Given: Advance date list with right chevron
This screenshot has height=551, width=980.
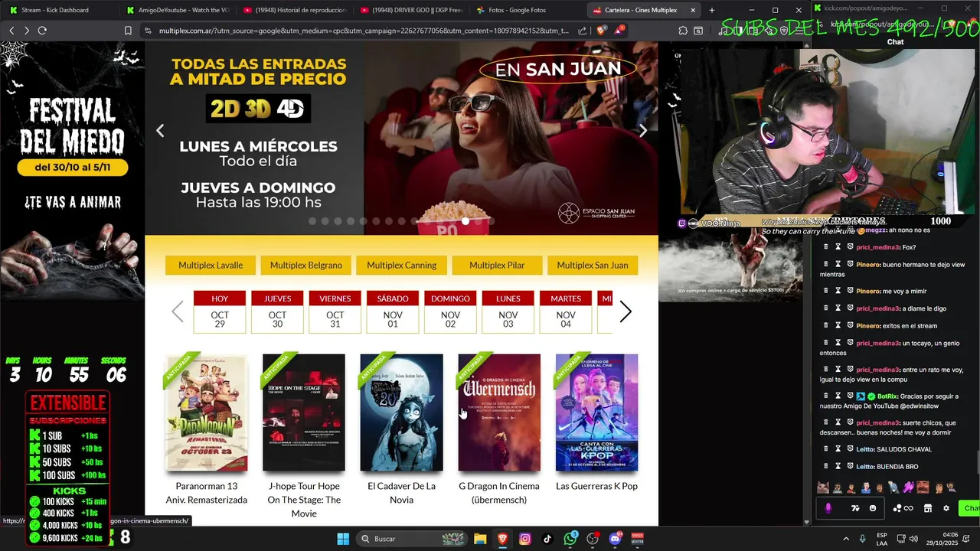Looking at the screenshot, I should coord(626,311).
